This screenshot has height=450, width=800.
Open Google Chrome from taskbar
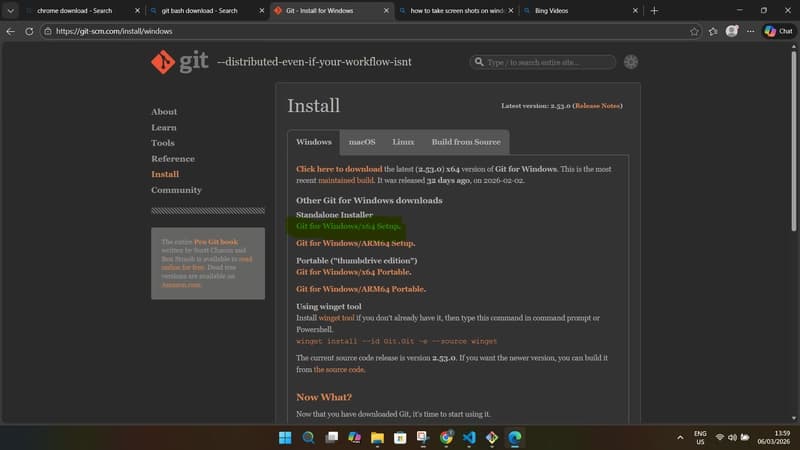coord(446,437)
